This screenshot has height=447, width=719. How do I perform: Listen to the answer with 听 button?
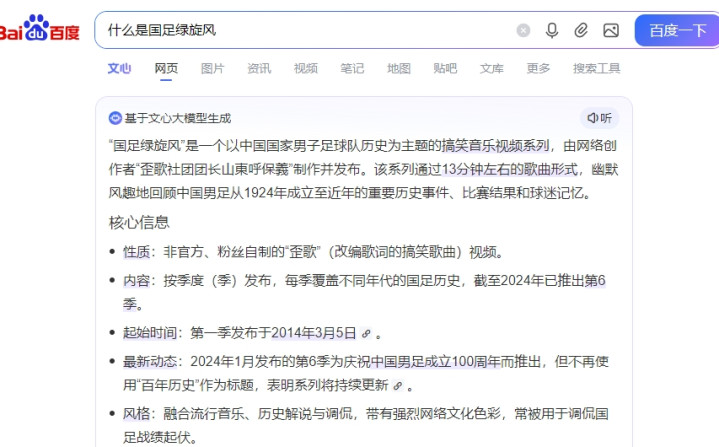pos(600,118)
